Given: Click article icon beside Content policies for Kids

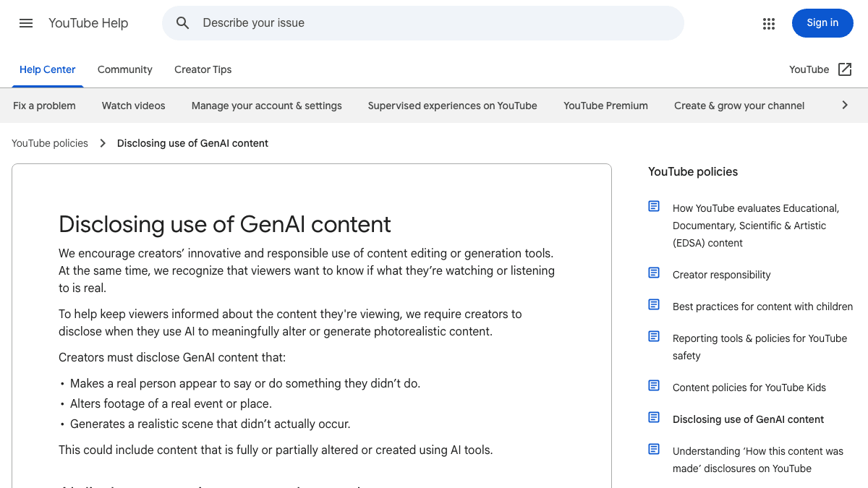Looking at the screenshot, I should (654, 386).
